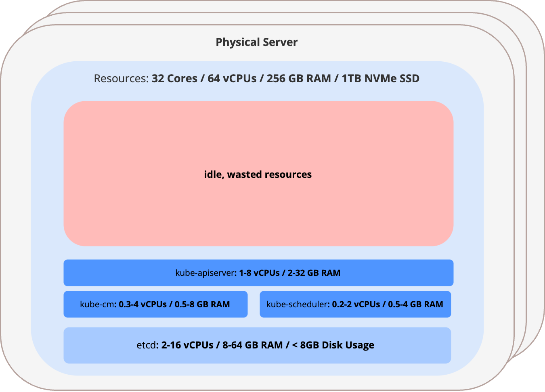This screenshot has height=392, width=545.
Task: Click the 'idle, wasted resources' box
Action: [258, 174]
